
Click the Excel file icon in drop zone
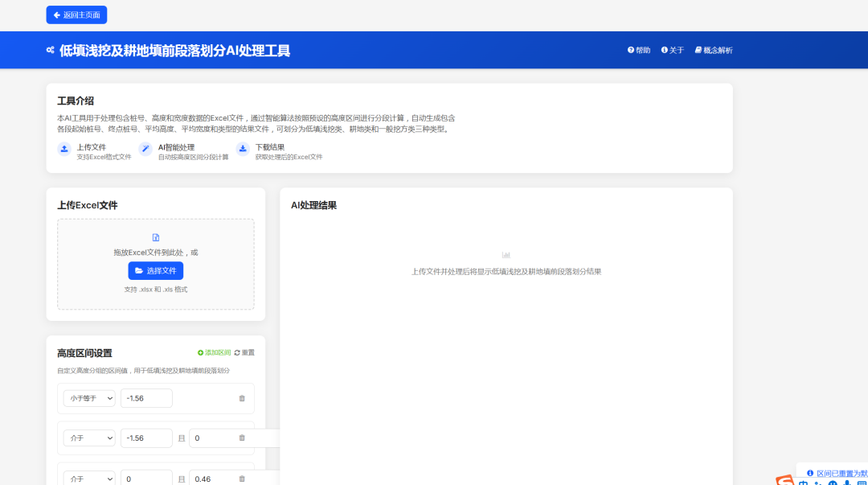(x=156, y=237)
